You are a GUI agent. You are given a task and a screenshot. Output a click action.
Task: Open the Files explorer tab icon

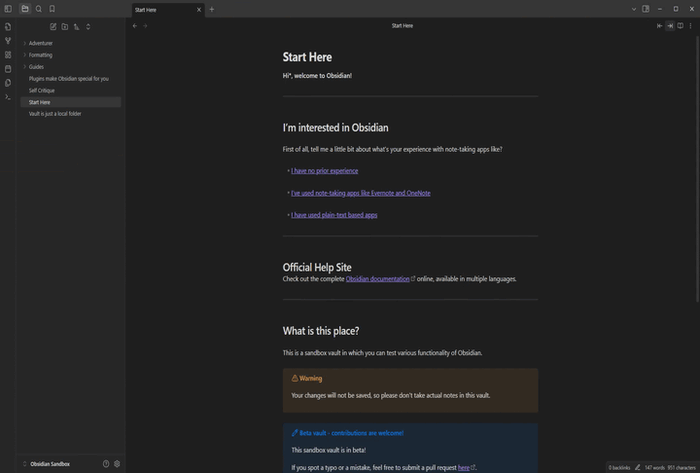(x=25, y=8)
